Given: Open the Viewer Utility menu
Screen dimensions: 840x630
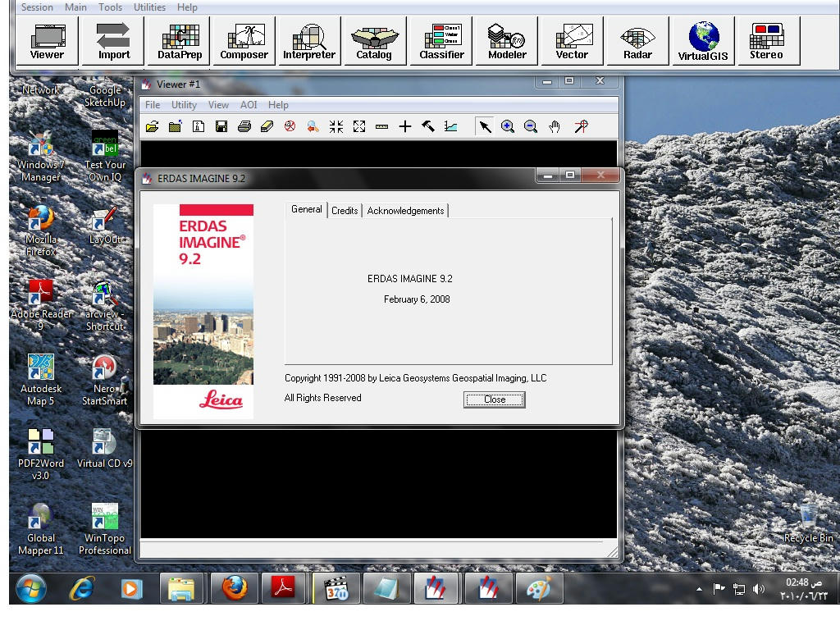Looking at the screenshot, I should coord(184,104).
